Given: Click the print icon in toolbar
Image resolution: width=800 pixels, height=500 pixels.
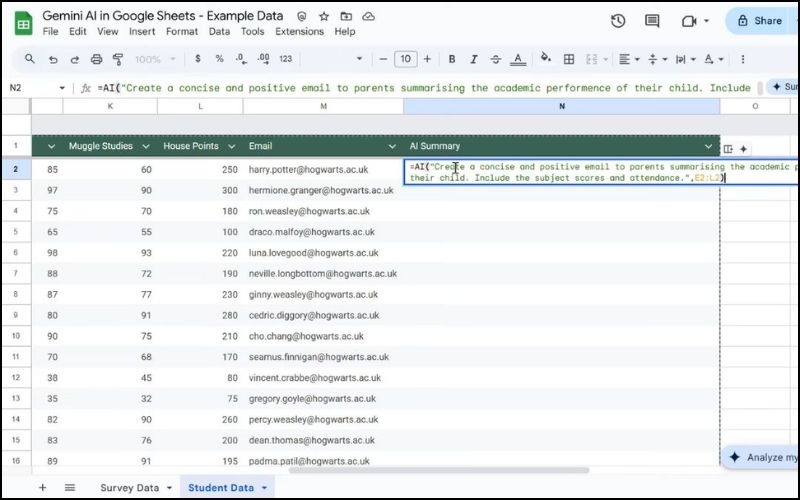Looking at the screenshot, I should tap(96, 59).
